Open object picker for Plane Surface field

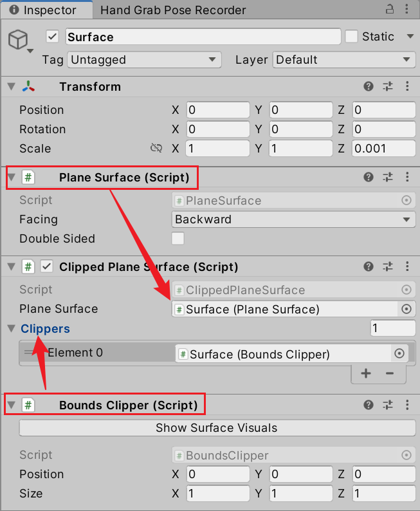(406, 309)
